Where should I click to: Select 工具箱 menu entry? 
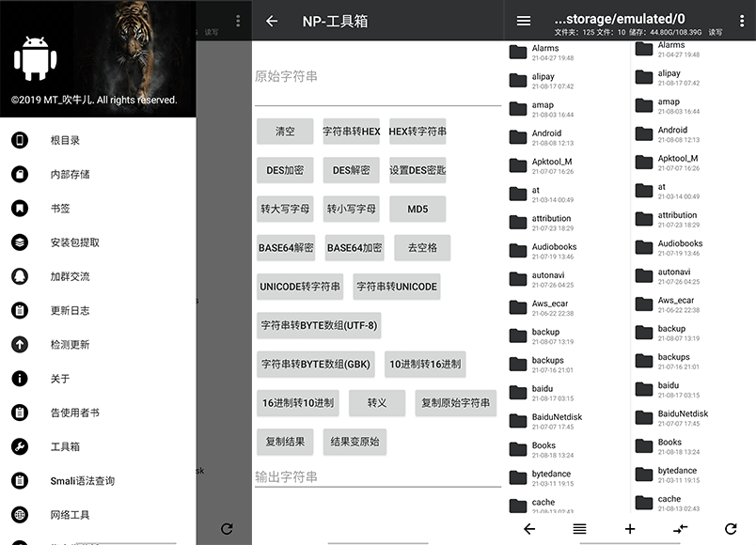98,446
